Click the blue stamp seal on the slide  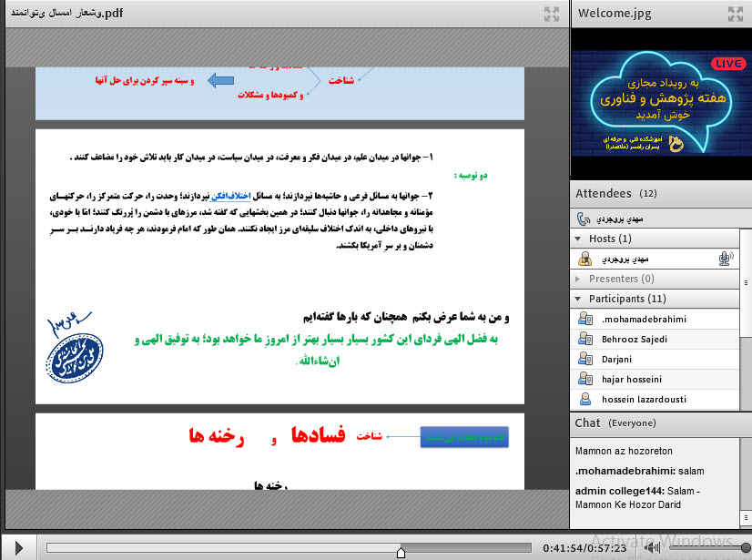click(x=75, y=358)
